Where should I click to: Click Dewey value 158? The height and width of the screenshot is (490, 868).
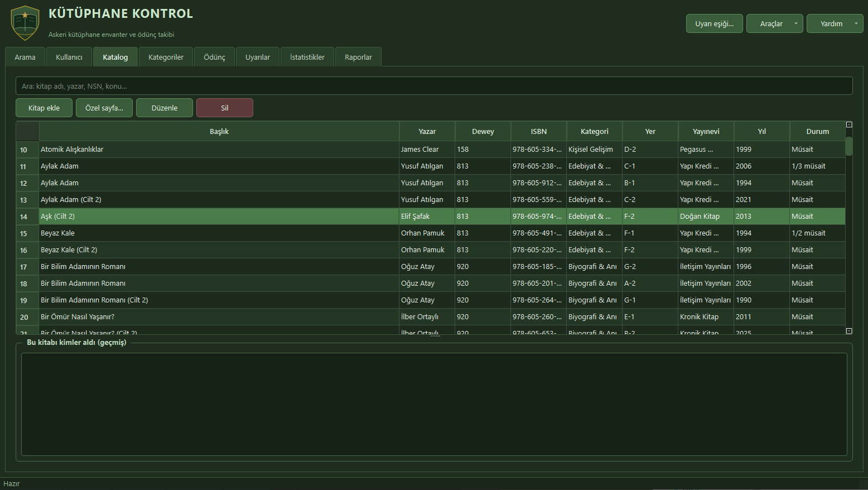483,149
